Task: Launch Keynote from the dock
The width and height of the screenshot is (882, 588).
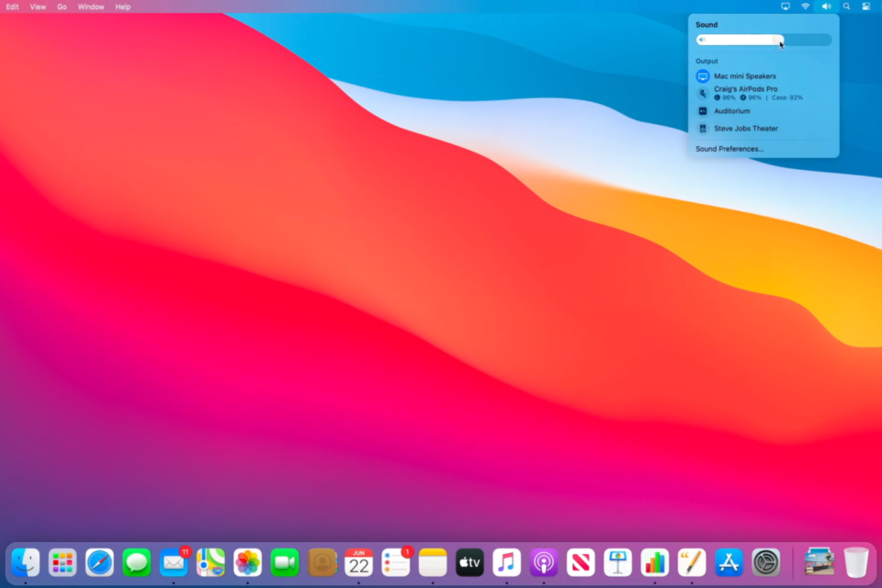Action: (x=617, y=561)
